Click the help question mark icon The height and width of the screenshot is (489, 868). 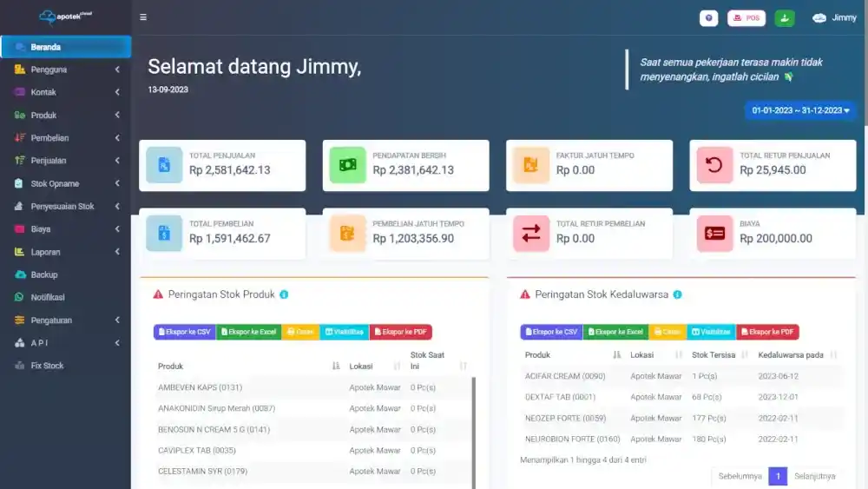pos(708,17)
